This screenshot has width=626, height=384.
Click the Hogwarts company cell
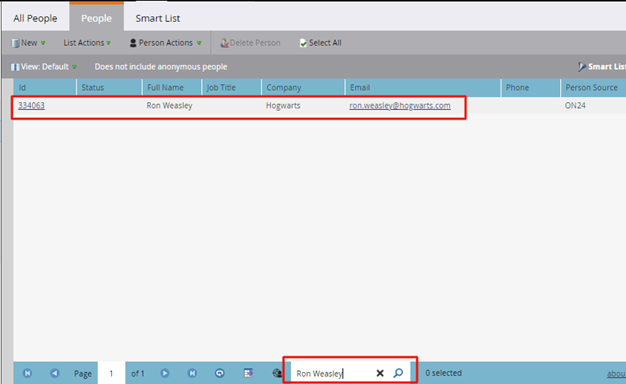[x=283, y=105]
